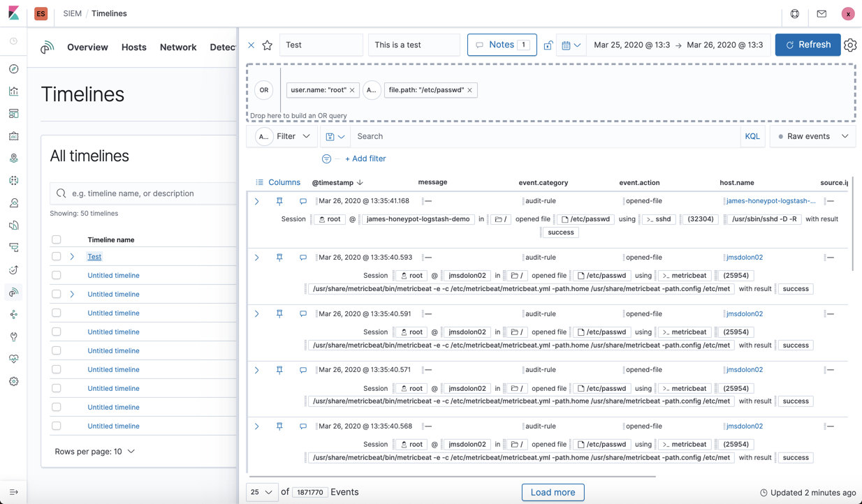
Task: Add a note to event 13:35:40.568
Action: tap(303, 427)
